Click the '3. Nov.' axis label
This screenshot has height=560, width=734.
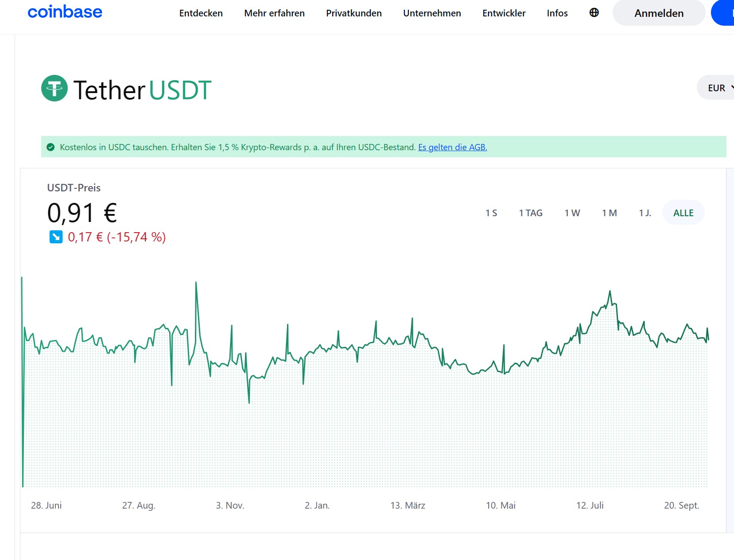point(230,505)
